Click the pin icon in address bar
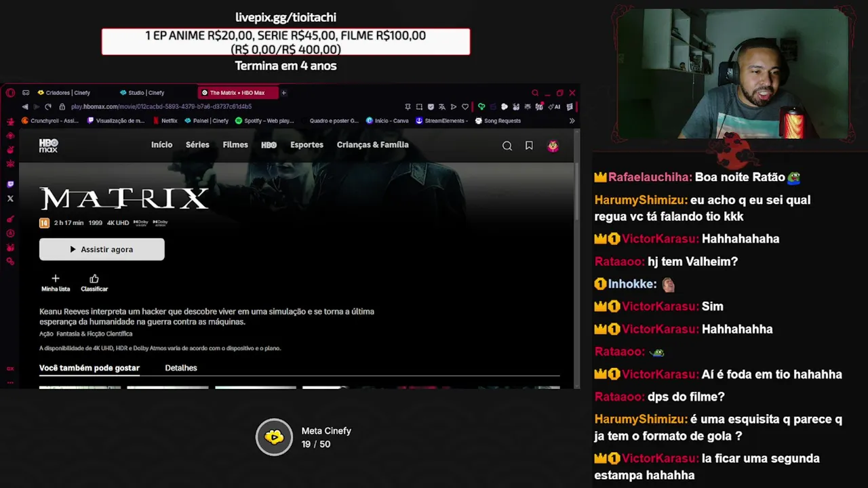Image resolution: width=868 pixels, height=488 pixels. [x=408, y=106]
